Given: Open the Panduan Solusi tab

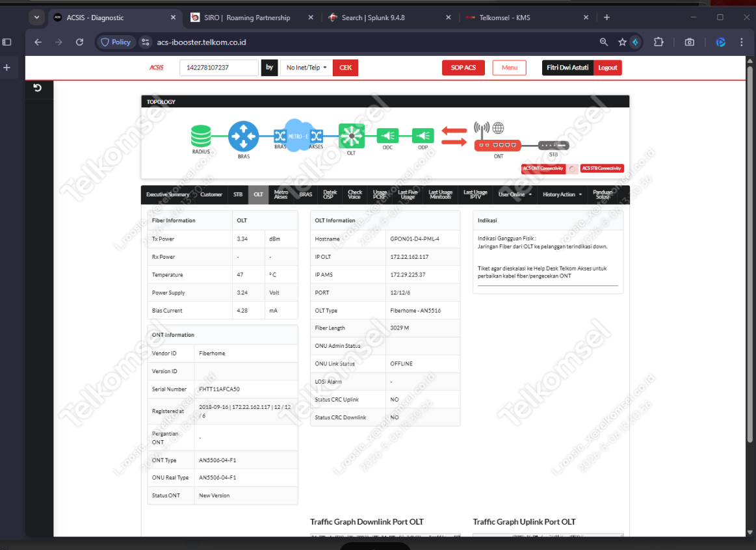Looking at the screenshot, I should (603, 195).
